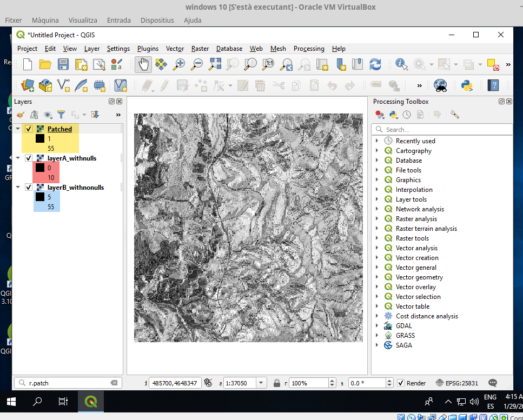
Task: Expand the Raster analysis category
Action: click(378, 218)
